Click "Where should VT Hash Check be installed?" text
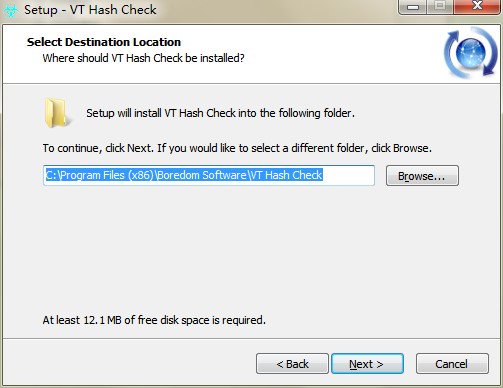This screenshot has height=388, width=503. (x=143, y=58)
